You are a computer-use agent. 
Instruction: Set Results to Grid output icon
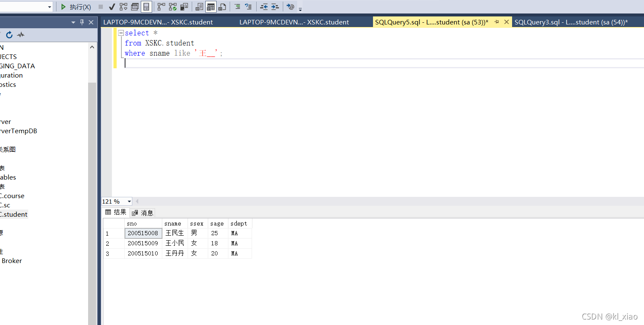click(x=211, y=7)
